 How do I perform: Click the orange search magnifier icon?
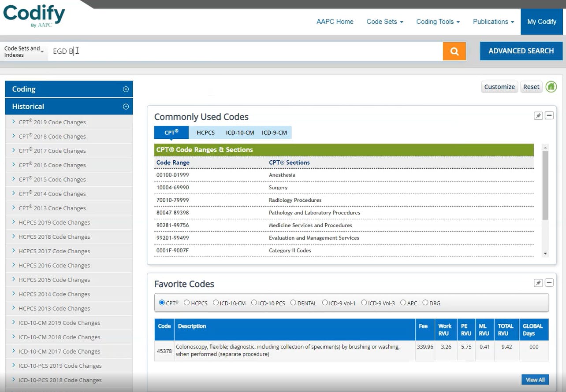coord(454,51)
